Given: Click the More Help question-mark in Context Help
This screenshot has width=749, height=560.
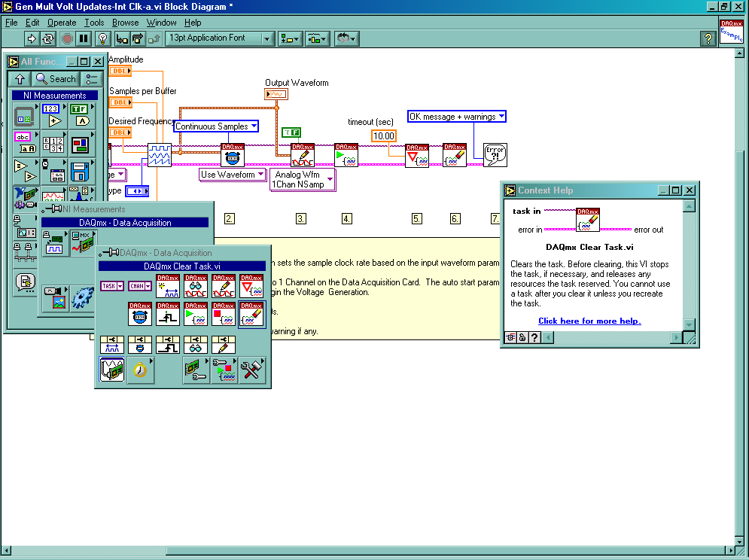Looking at the screenshot, I should [534, 337].
